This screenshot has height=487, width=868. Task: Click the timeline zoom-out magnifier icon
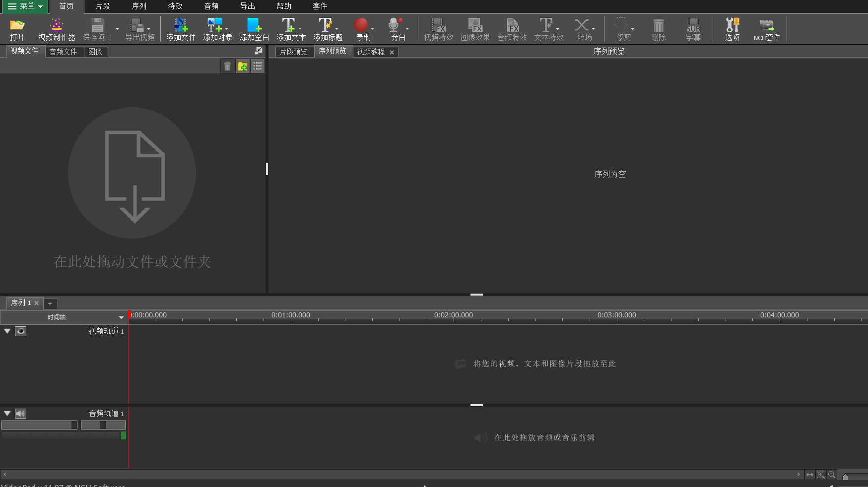[832, 475]
